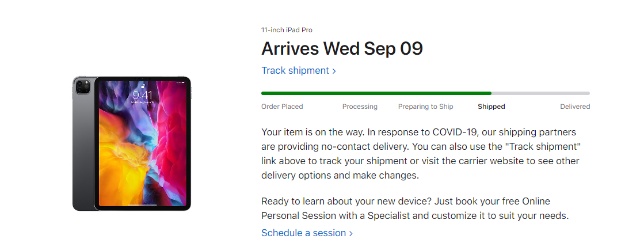Select the Processing status step

[x=360, y=107]
